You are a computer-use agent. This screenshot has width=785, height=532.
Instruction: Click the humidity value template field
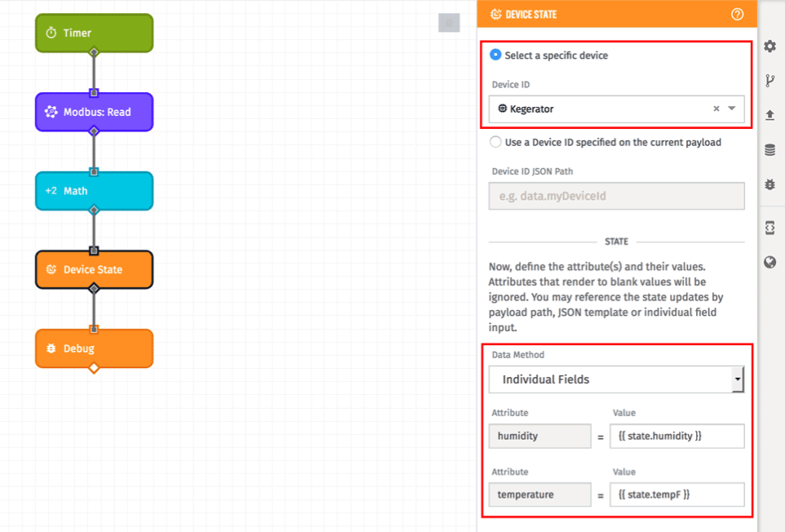(x=676, y=436)
